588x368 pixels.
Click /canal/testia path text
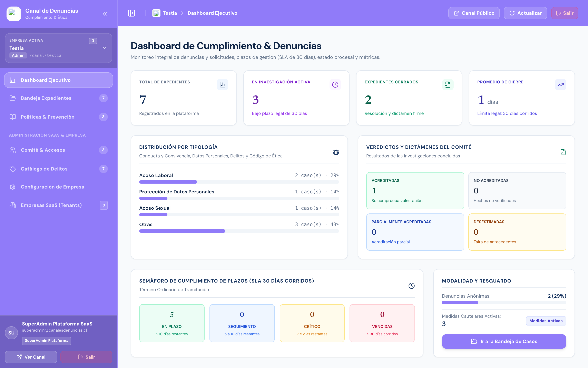[x=46, y=55]
